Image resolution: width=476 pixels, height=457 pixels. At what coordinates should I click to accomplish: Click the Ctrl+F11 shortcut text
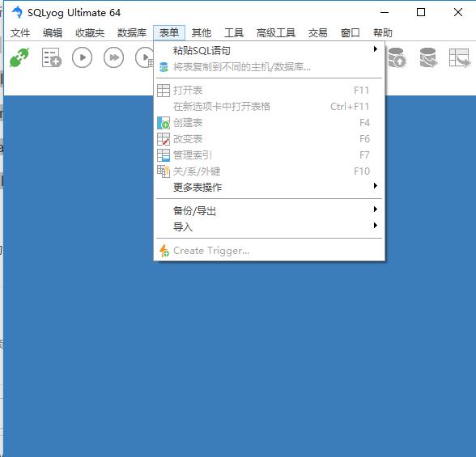[x=350, y=107]
